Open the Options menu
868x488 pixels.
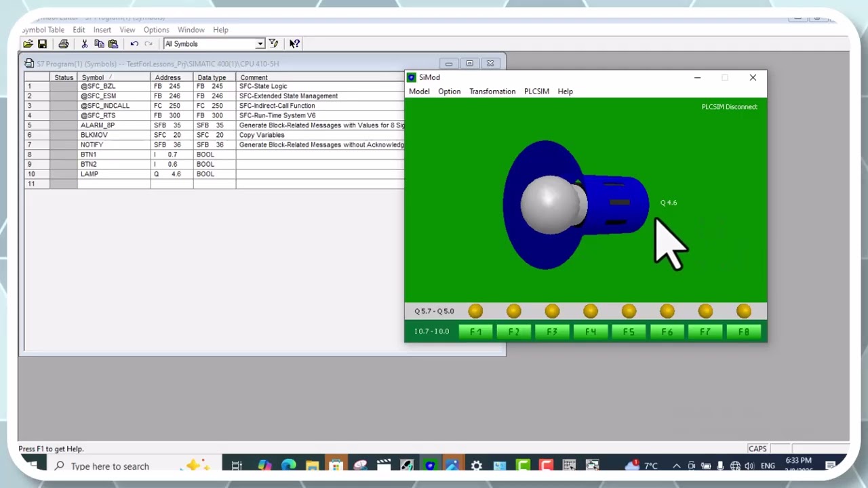coord(156,30)
